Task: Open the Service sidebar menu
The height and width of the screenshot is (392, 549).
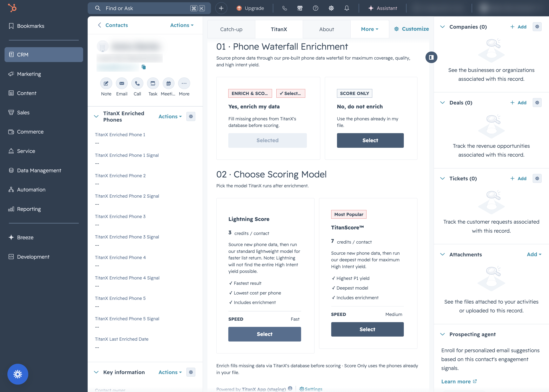Action: [44, 151]
